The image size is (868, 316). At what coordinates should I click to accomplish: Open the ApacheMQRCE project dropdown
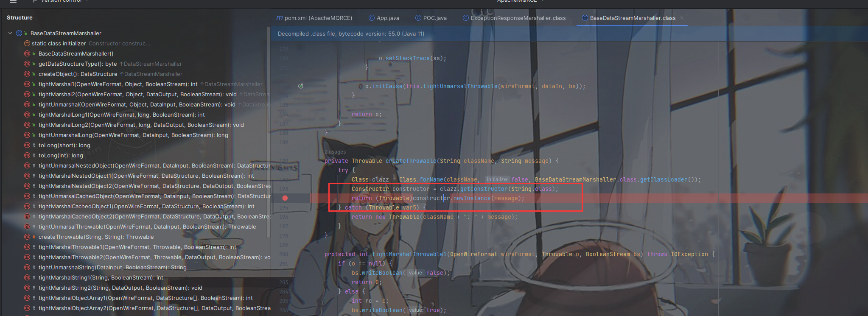pyautogui.click(x=520, y=1)
